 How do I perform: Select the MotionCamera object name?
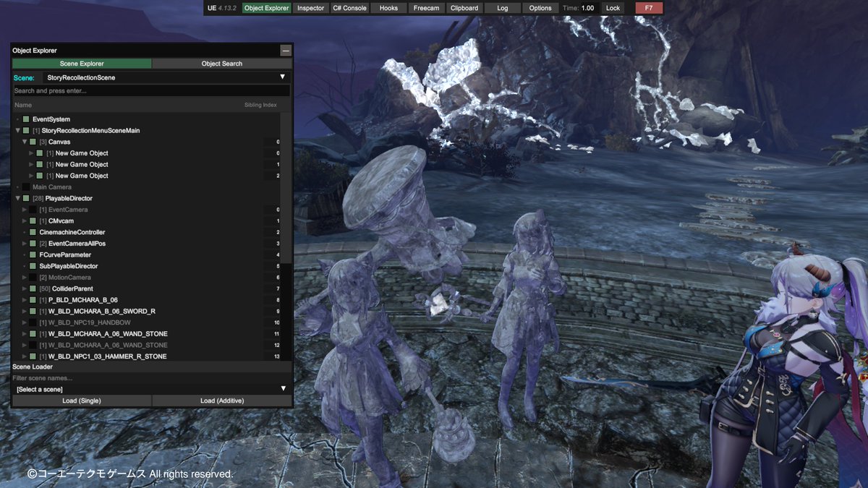pos(69,278)
